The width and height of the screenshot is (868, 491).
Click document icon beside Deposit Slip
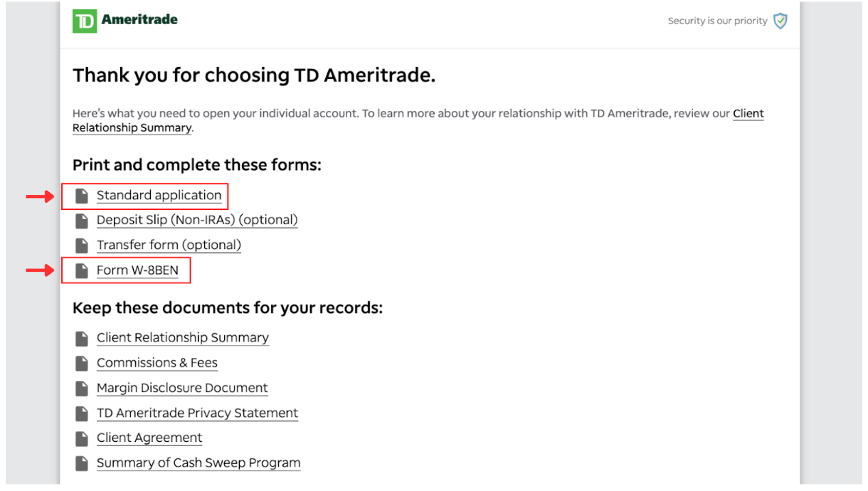click(83, 221)
